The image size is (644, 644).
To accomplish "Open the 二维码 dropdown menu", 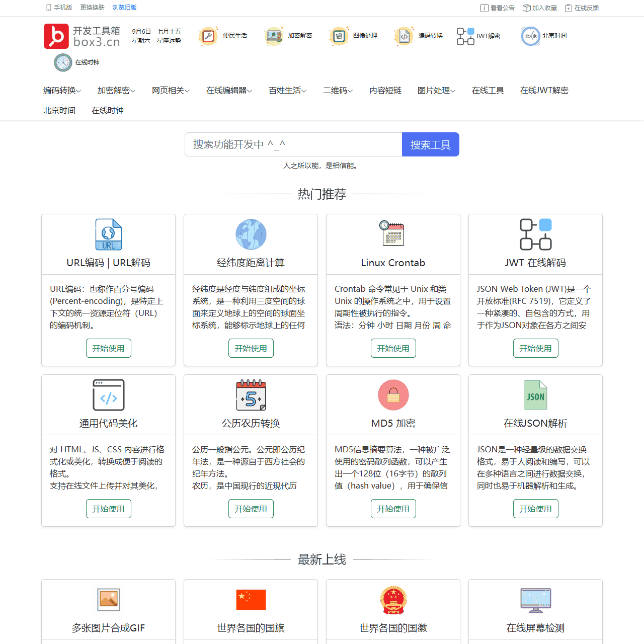I will coord(338,91).
